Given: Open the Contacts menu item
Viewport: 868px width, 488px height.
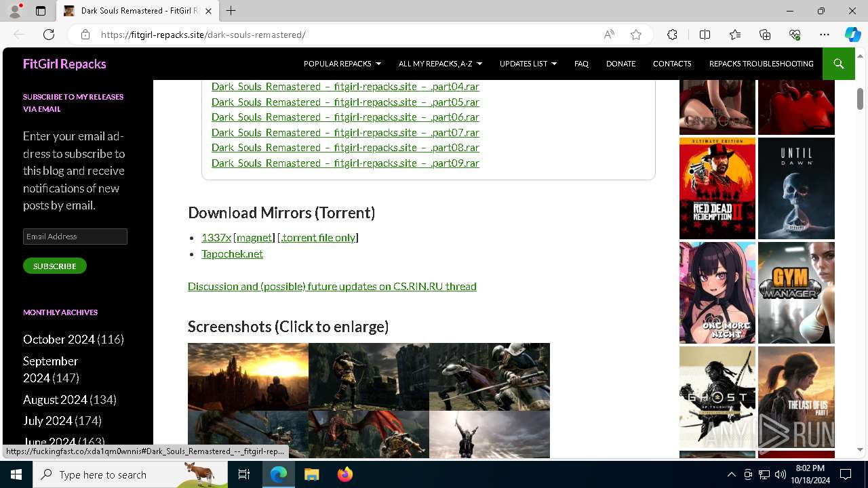Looking at the screenshot, I should [672, 64].
